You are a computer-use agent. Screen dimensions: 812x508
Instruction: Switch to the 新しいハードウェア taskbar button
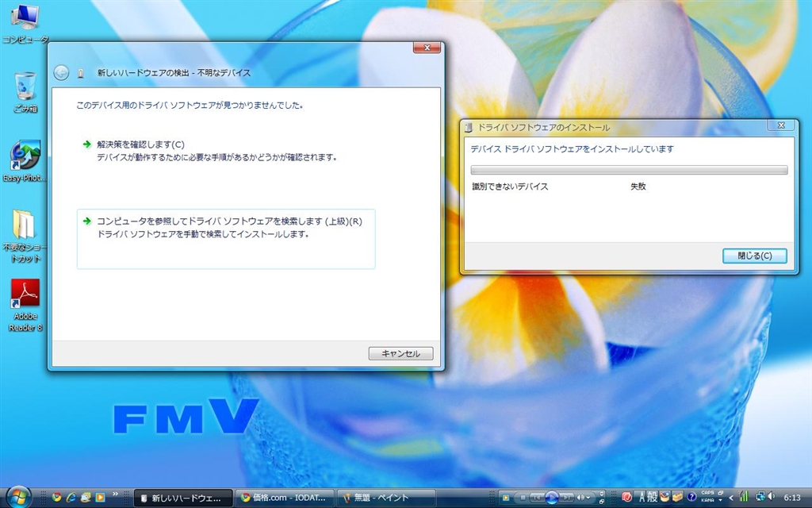[183, 498]
